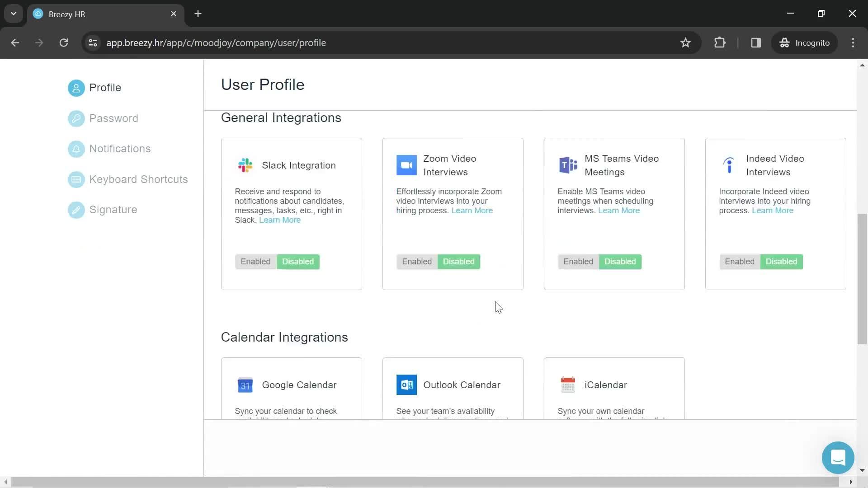Open the Password settings section
The height and width of the screenshot is (488, 868).
point(113,118)
